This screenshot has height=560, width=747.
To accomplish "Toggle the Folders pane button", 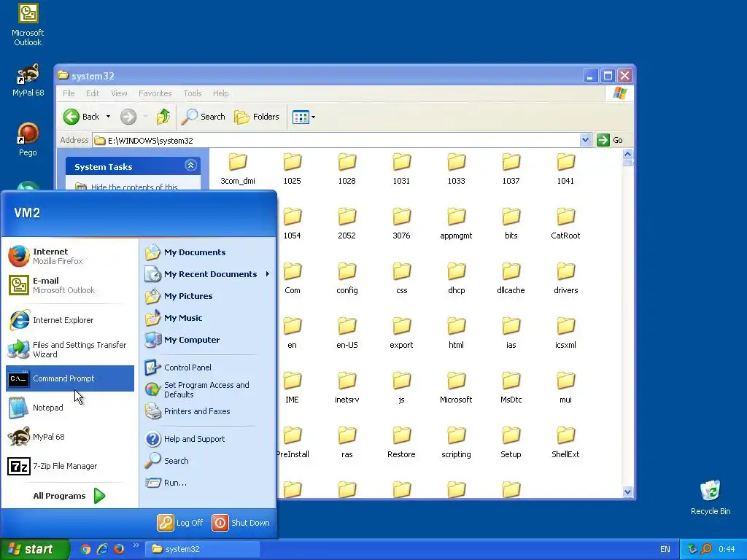I will pos(257,117).
